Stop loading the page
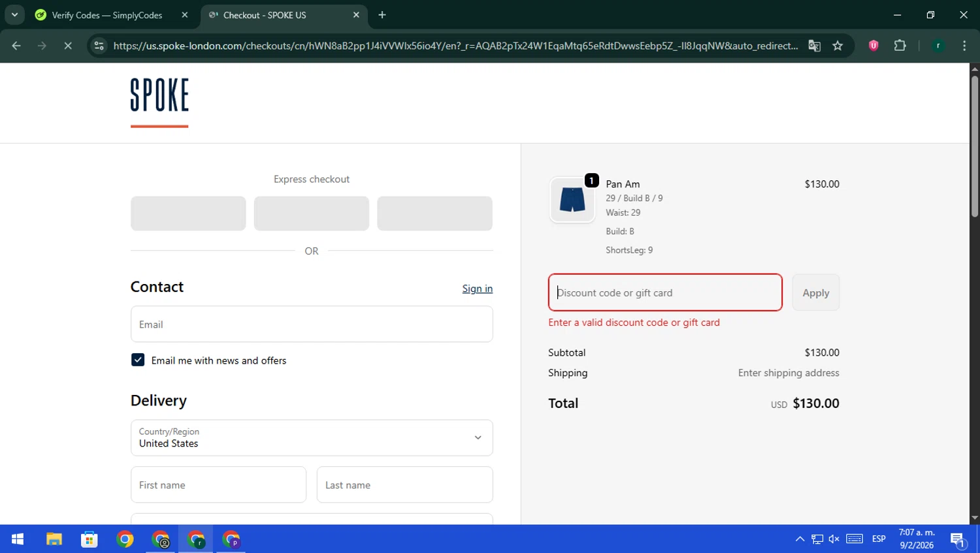The image size is (980, 553). click(x=67, y=46)
